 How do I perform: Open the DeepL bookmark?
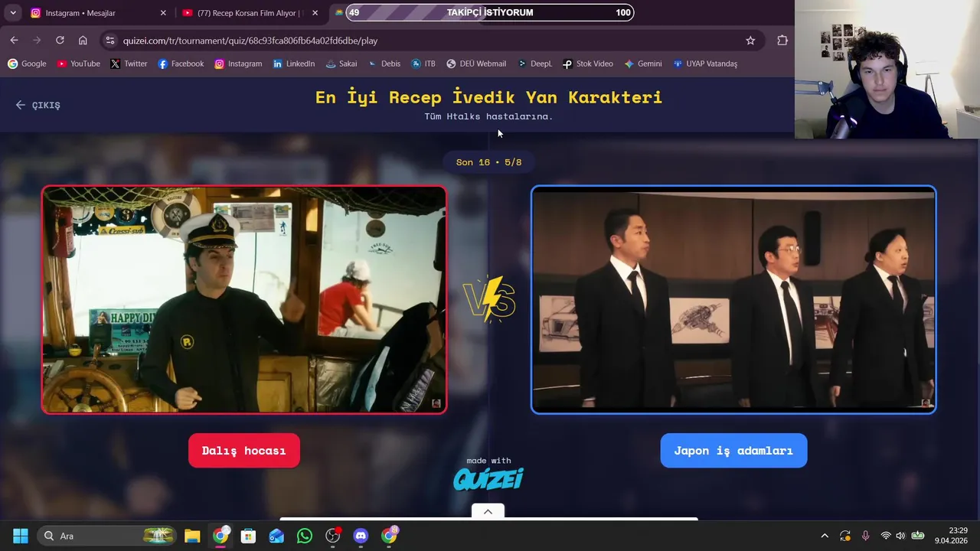tap(534, 64)
